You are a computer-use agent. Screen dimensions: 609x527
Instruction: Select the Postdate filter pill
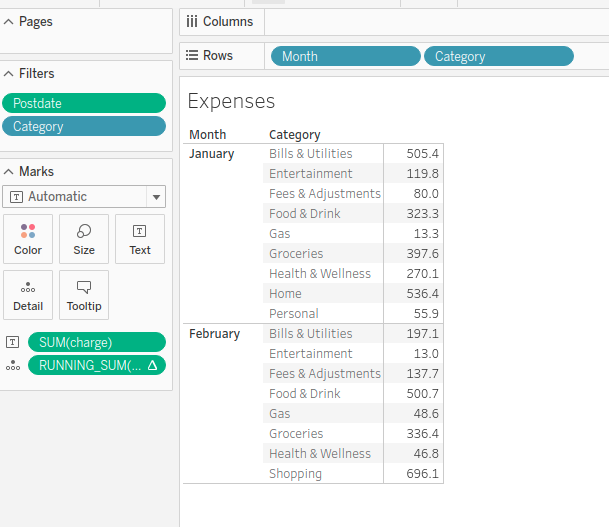84,103
